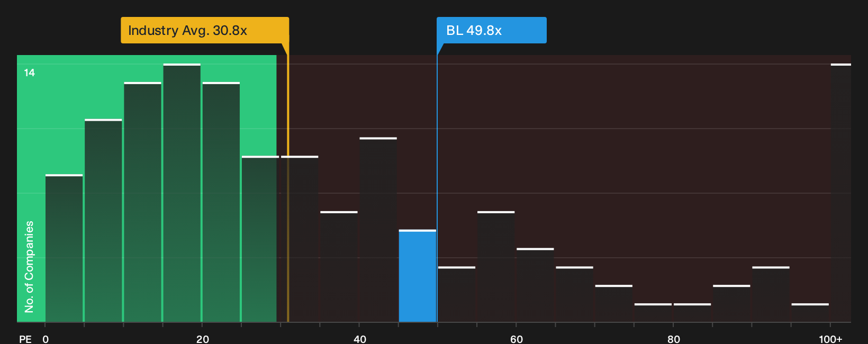Click the dark bar at PE 60-65
Viewport: 868px width, 344px height.
(535, 285)
